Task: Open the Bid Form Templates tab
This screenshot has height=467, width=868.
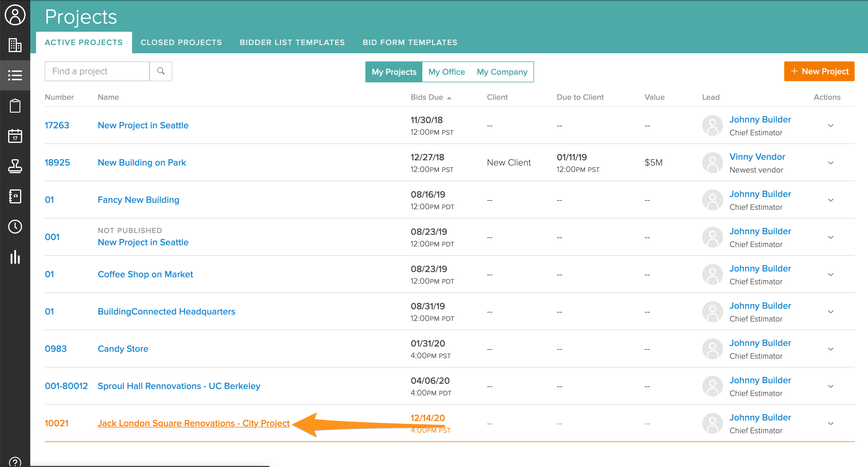Action: click(x=410, y=42)
